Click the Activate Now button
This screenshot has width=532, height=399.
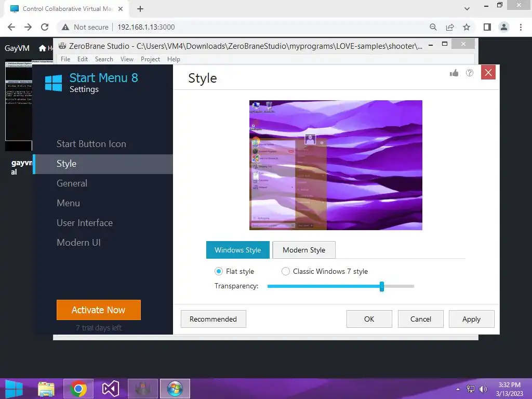(x=98, y=310)
